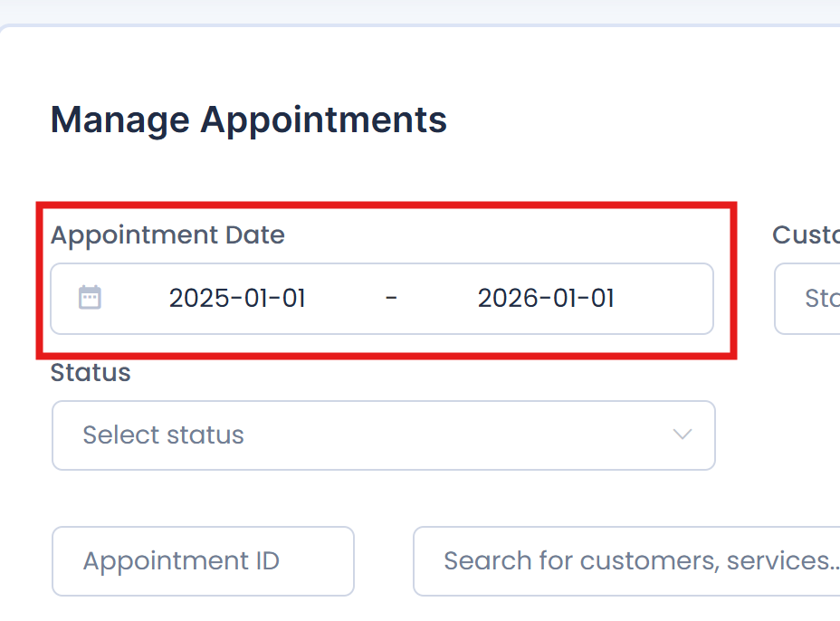Viewport: 840px width, 621px height.
Task: Open the calendar icon in Appointment Date
Action: pyautogui.click(x=90, y=297)
